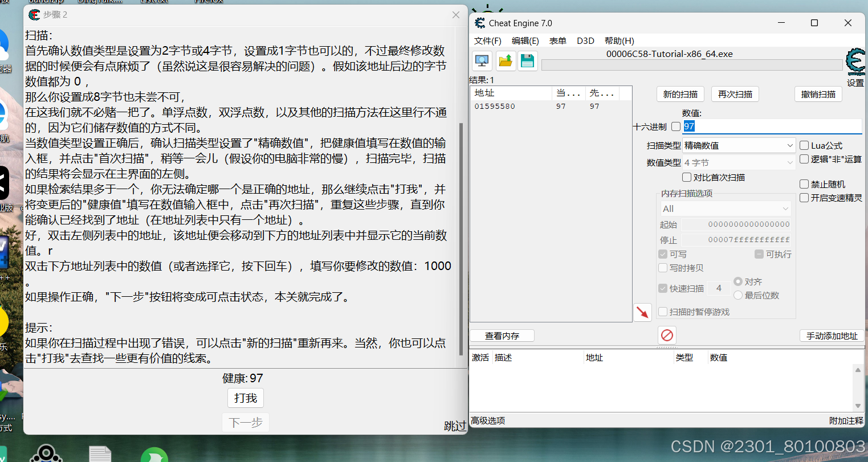Screen dimensions: 868x462
Task: Toggle copy-on-write checkbox
Action: [x=663, y=268]
